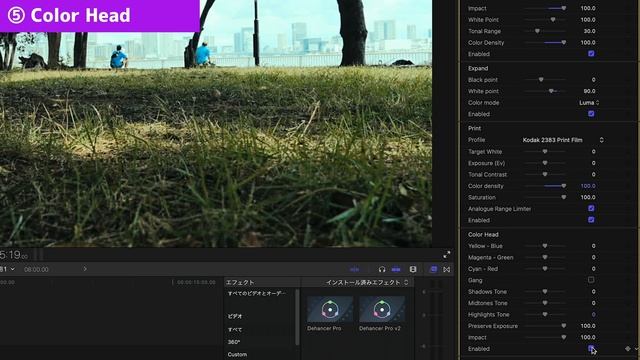Adjust Magenta - Green slider

(545, 257)
